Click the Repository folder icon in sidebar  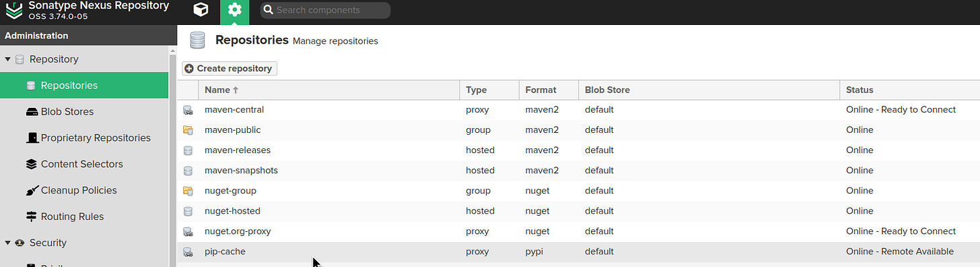coord(20,59)
